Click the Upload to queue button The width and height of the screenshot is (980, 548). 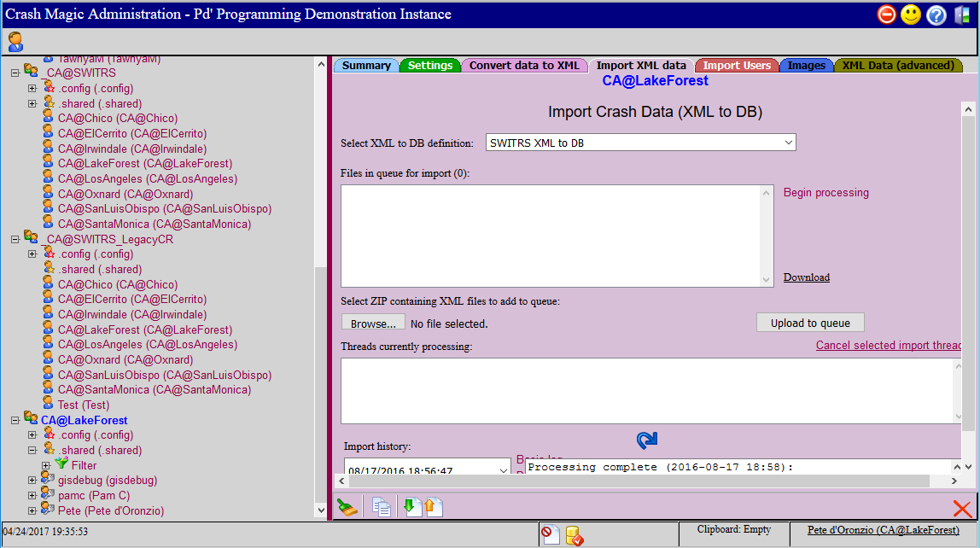(x=810, y=323)
